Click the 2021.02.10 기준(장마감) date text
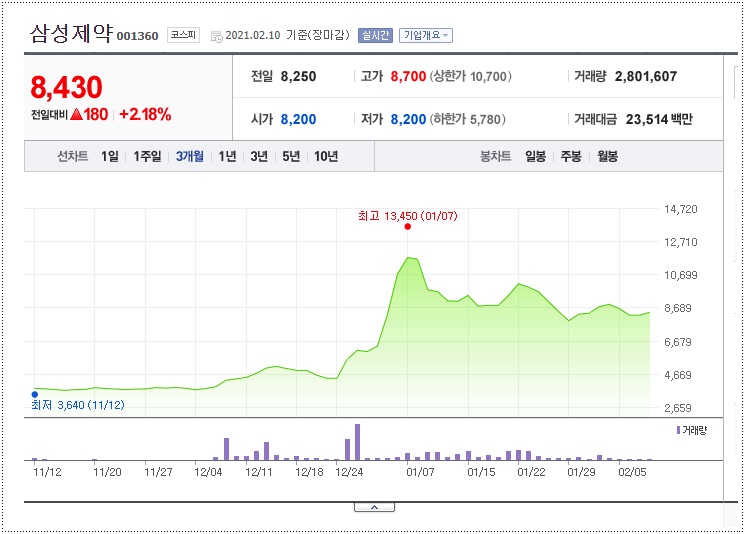The width and height of the screenshot is (745, 534). pos(287,35)
